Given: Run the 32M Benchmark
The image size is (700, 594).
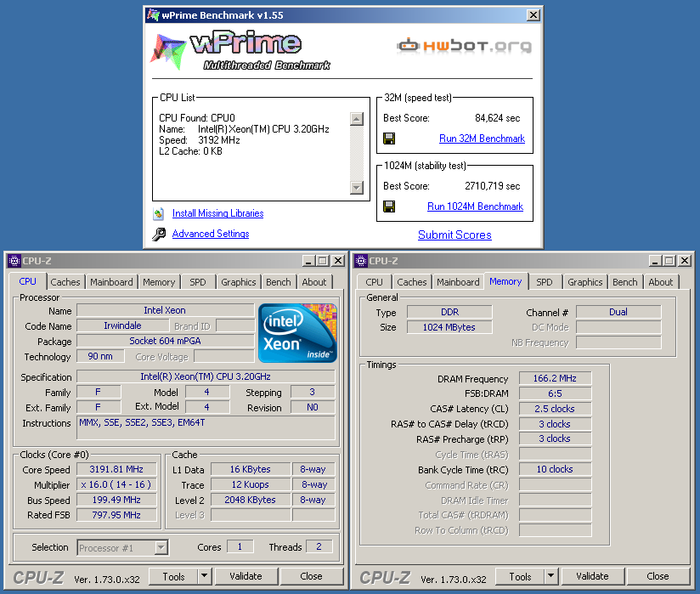Looking at the screenshot, I should coord(482,139).
